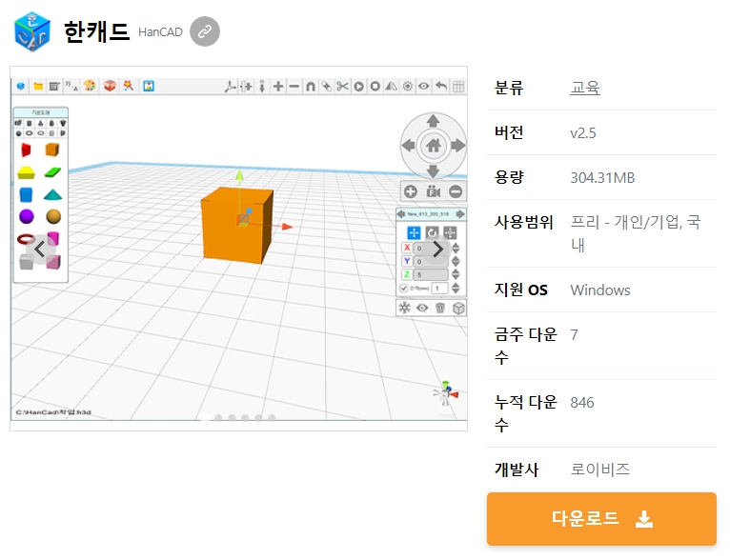Image resolution: width=730 pixels, height=560 pixels.
Task: Click the minus icon in top toolbar
Action: point(294,86)
